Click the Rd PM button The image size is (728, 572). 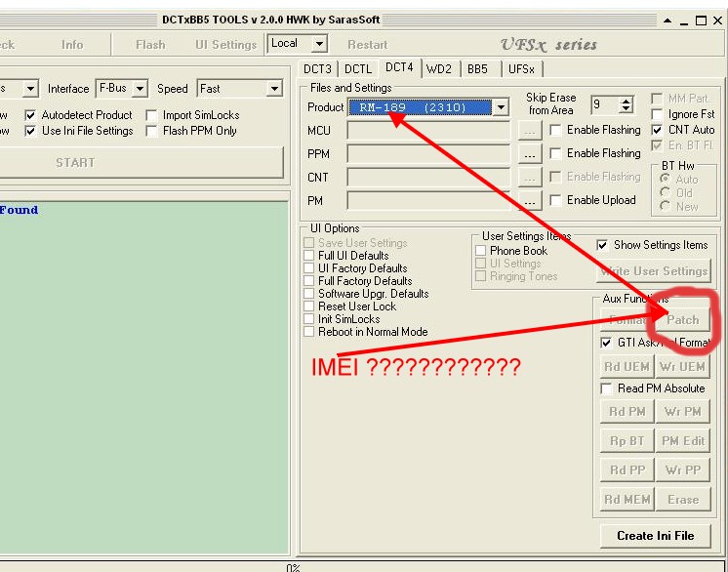627,412
